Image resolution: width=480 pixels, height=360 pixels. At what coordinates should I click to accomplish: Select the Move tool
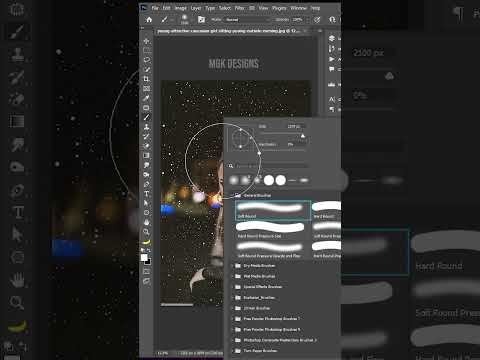click(x=147, y=41)
